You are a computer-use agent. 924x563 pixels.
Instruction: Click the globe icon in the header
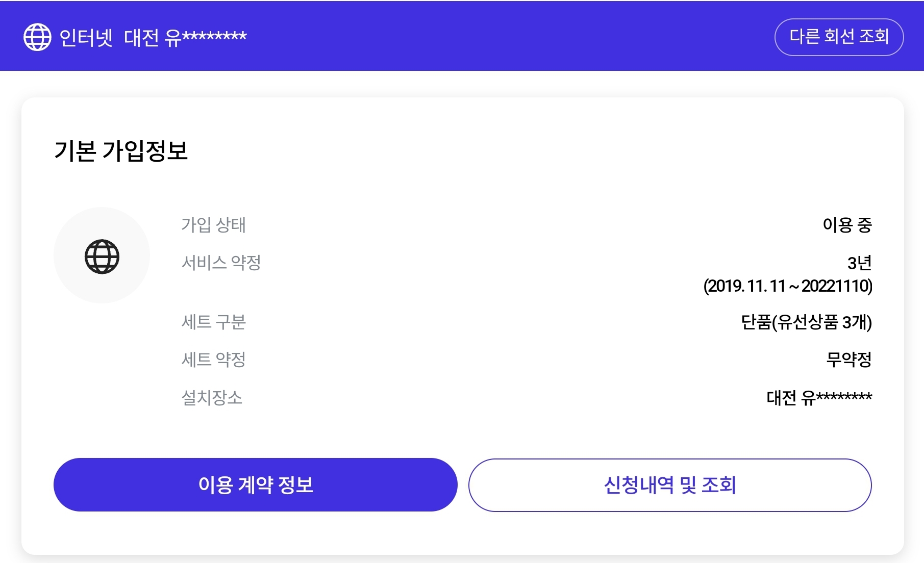click(x=37, y=37)
